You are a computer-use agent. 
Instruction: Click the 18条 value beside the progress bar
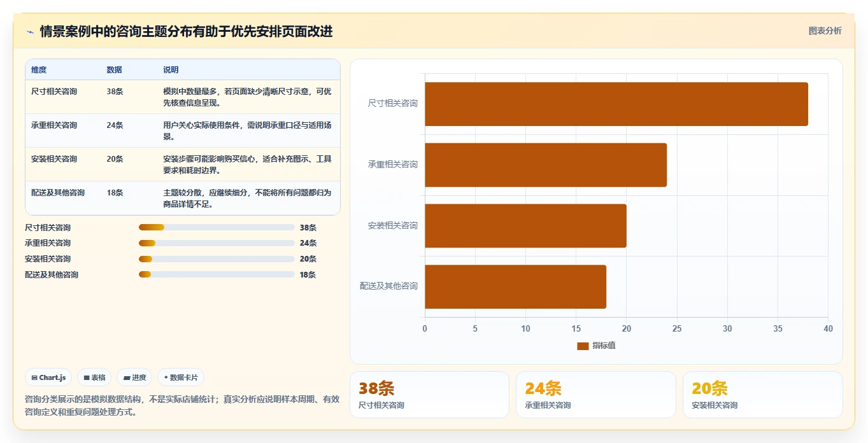(x=308, y=275)
